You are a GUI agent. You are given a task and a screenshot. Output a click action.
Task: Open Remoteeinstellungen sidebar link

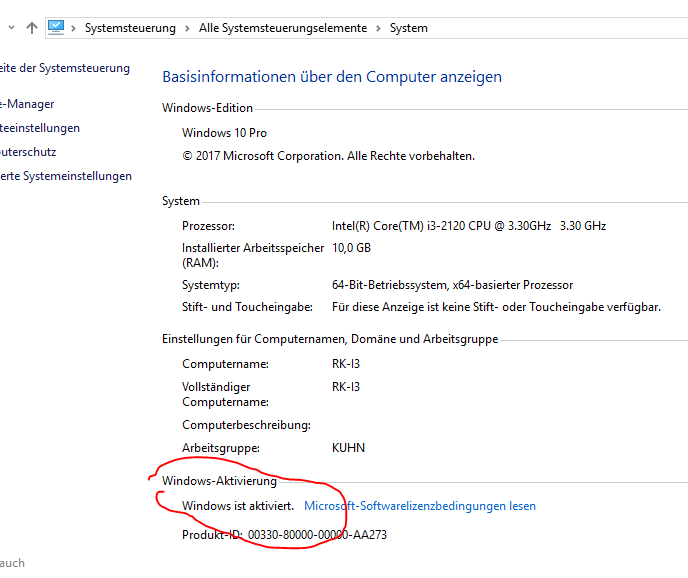point(40,128)
